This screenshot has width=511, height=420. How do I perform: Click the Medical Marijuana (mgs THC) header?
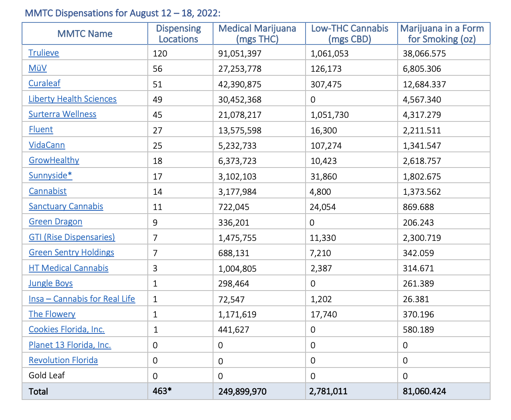(258, 34)
